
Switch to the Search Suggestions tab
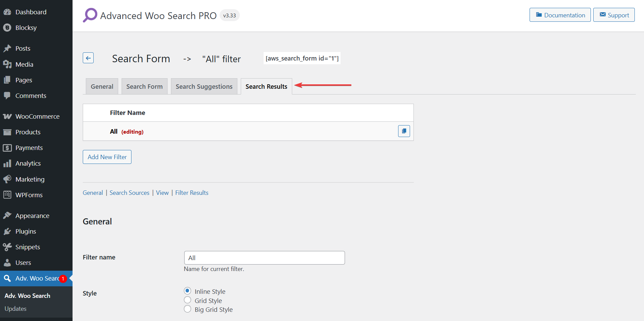tap(204, 86)
